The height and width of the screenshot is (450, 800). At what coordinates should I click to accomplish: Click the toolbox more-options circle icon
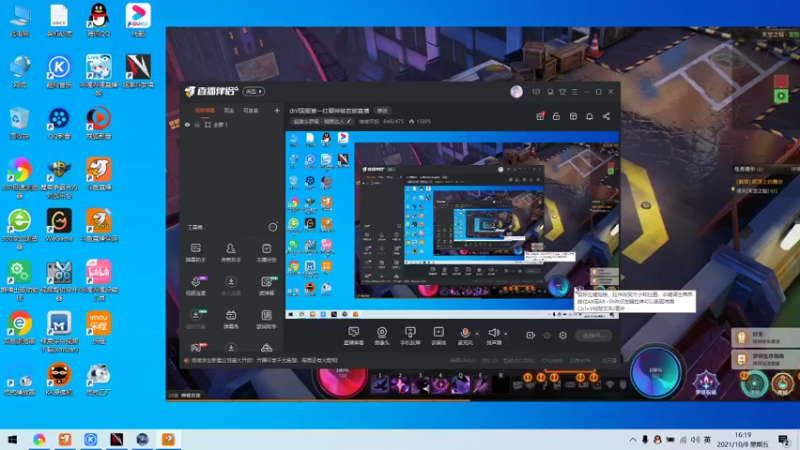coord(273,227)
